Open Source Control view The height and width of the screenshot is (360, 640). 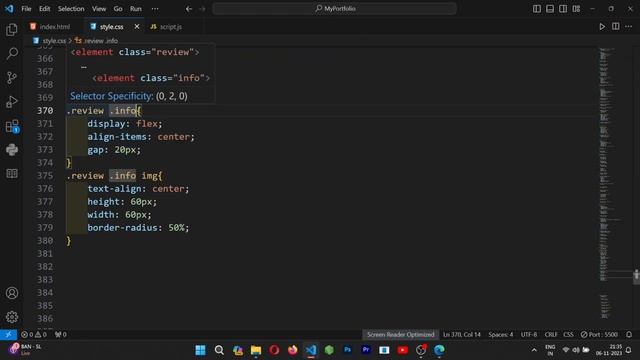coord(12,78)
